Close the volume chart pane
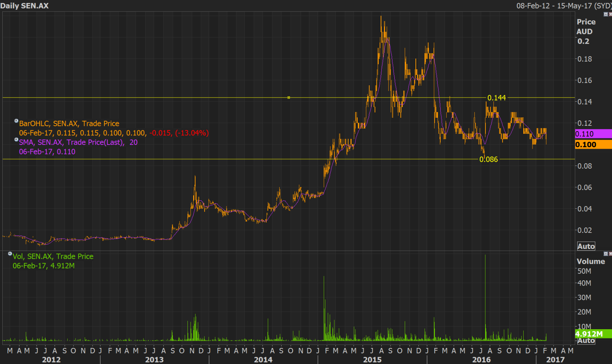Viewport: 612px width, 364px height. point(610,254)
